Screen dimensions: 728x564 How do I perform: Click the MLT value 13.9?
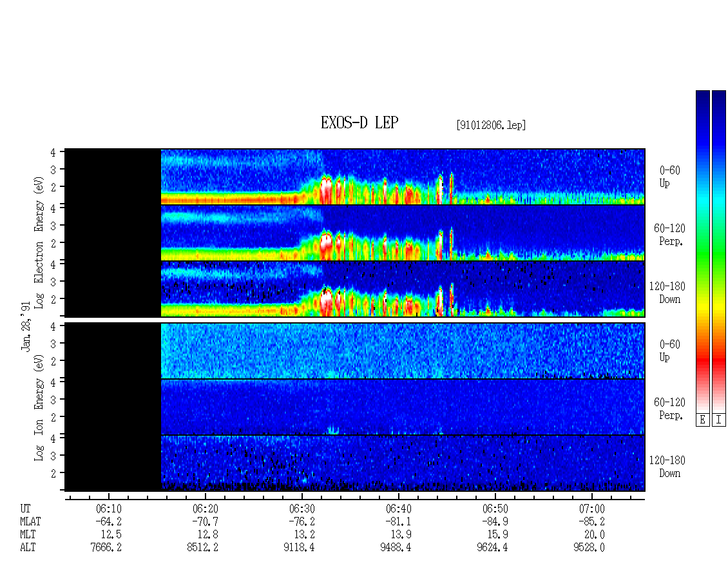tap(401, 535)
